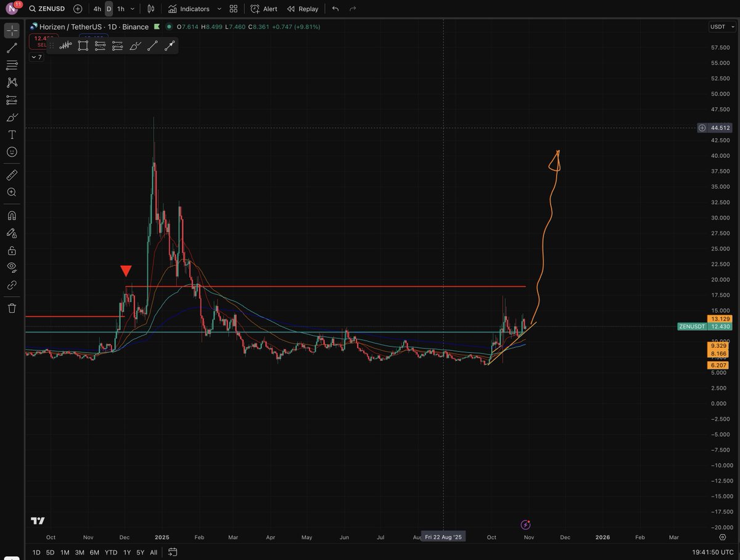The height and width of the screenshot is (560, 740).
Task: Toggle lock all drawings
Action: point(12,250)
